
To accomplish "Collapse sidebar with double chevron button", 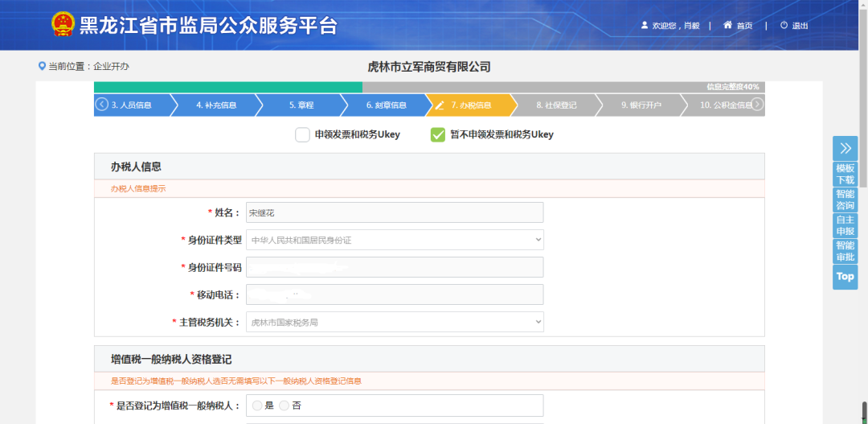I will coord(845,148).
